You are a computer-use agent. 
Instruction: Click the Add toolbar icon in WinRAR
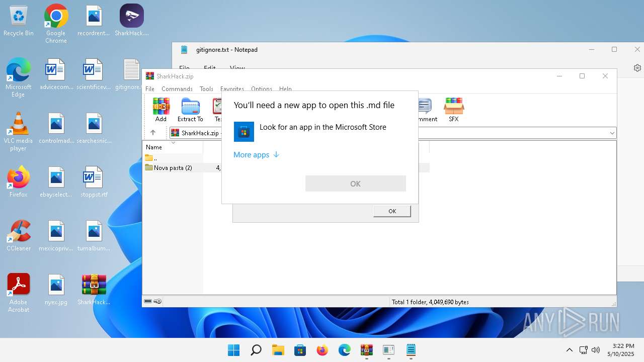[161, 110]
